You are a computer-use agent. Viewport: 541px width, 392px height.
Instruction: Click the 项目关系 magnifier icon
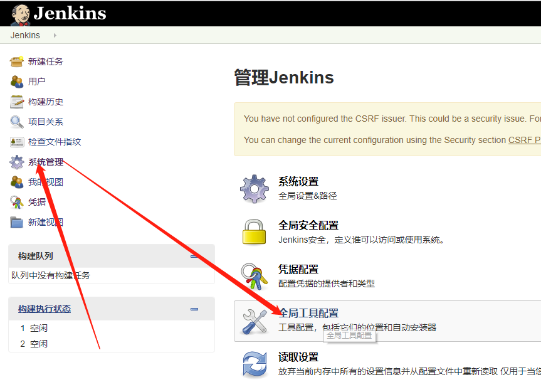[17, 122]
